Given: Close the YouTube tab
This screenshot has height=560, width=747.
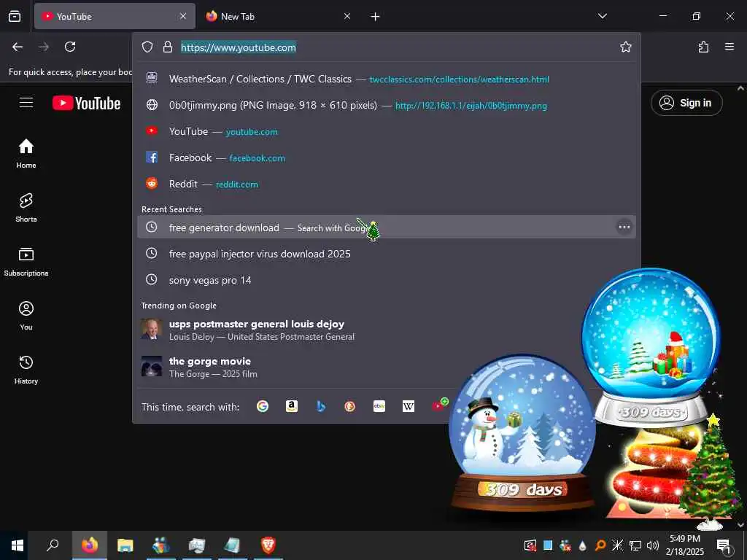Looking at the screenshot, I should click(x=183, y=16).
